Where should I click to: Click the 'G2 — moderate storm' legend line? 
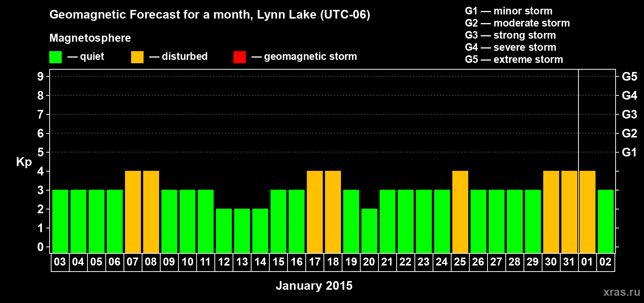tap(517, 23)
